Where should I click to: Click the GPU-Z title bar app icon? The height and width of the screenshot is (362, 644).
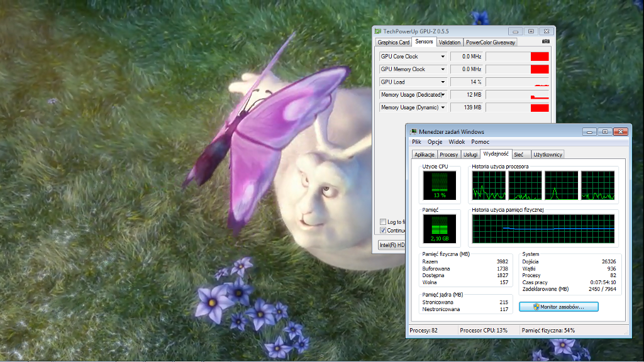coord(378,31)
